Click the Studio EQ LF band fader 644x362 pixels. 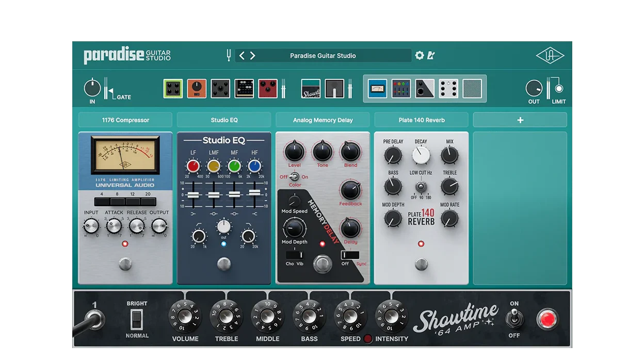[193, 195]
